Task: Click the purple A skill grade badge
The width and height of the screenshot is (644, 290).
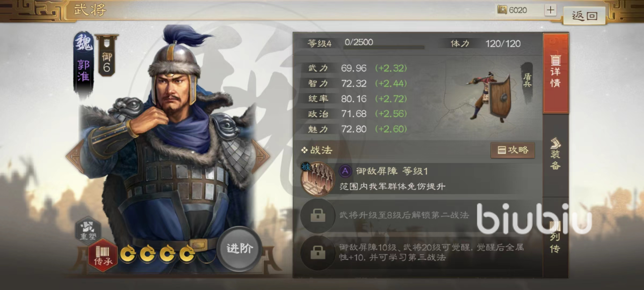Action: [x=345, y=171]
